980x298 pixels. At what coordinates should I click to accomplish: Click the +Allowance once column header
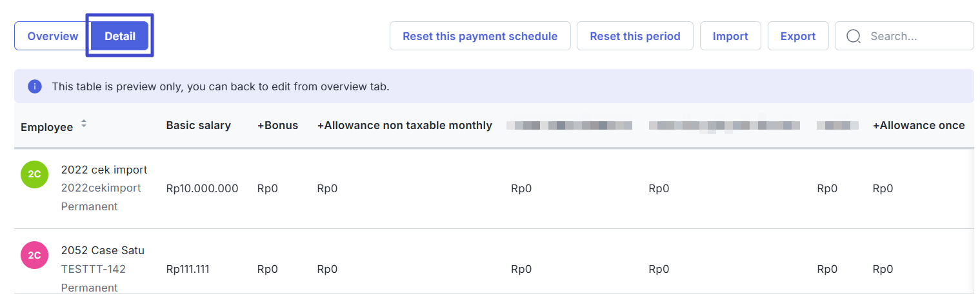pyautogui.click(x=919, y=125)
